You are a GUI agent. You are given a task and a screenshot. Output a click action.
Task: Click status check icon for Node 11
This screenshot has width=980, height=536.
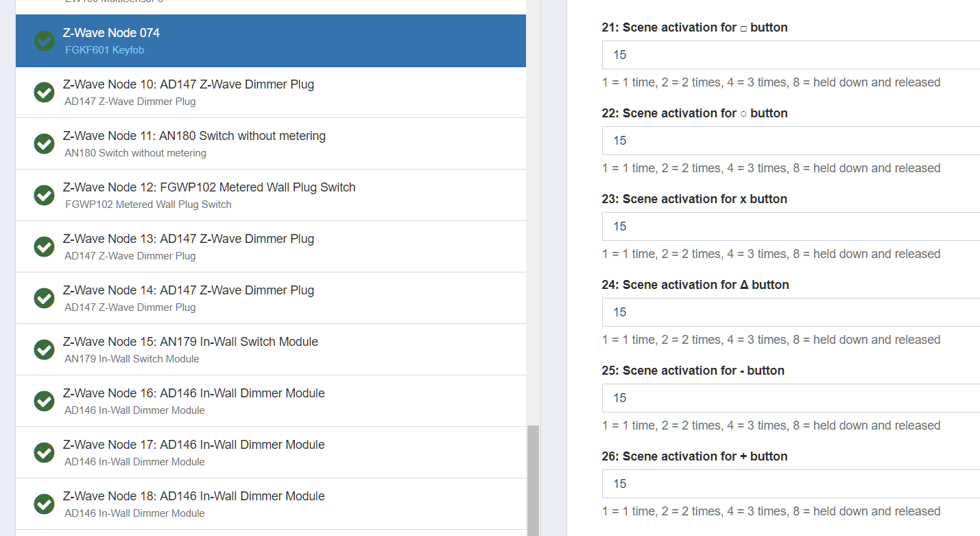click(x=45, y=144)
